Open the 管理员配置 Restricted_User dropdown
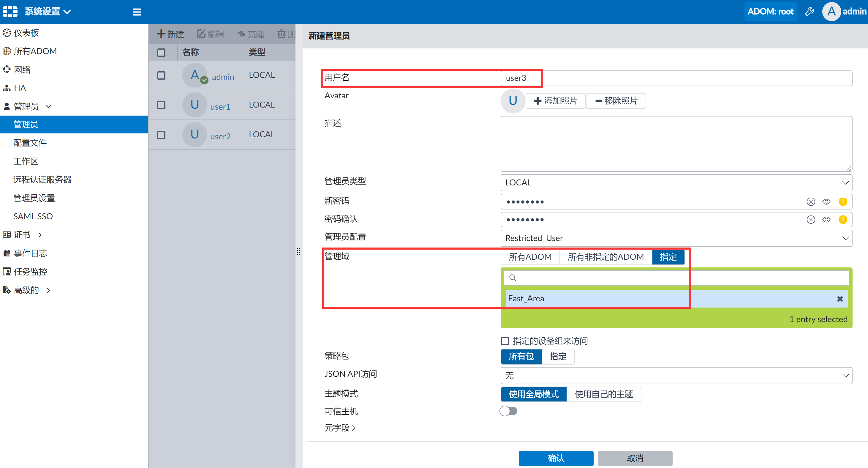 click(676, 238)
